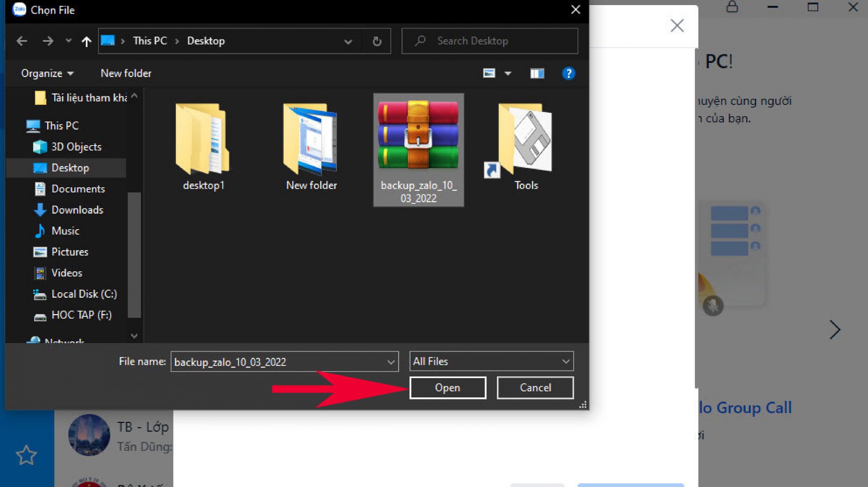Toggle the preview pane
Screen dimensions: 868x487
(537, 73)
